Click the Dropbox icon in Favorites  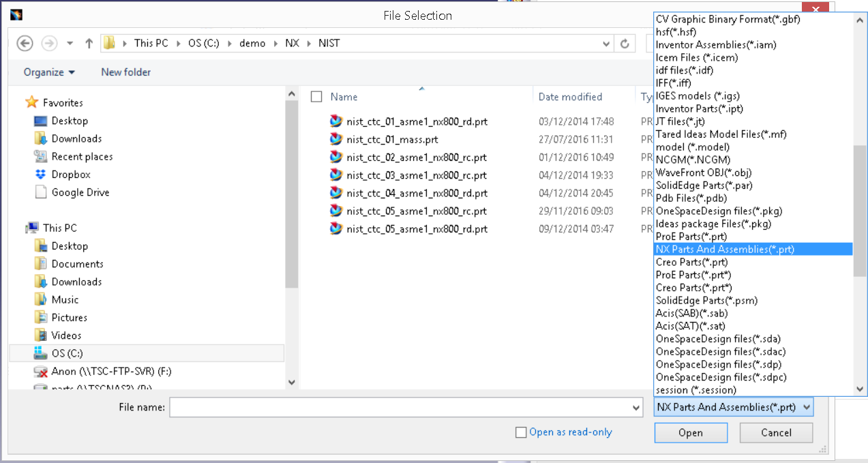click(x=41, y=175)
